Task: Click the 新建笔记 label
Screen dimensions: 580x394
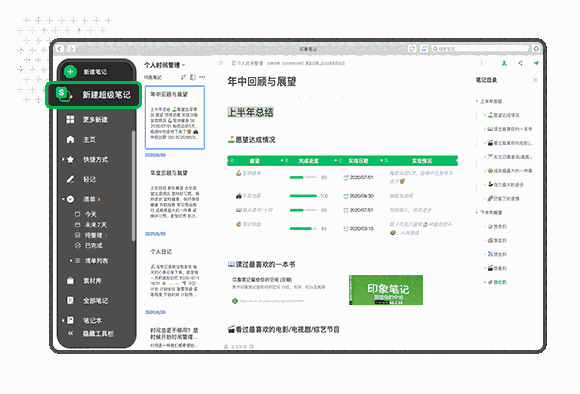Action: tap(95, 72)
